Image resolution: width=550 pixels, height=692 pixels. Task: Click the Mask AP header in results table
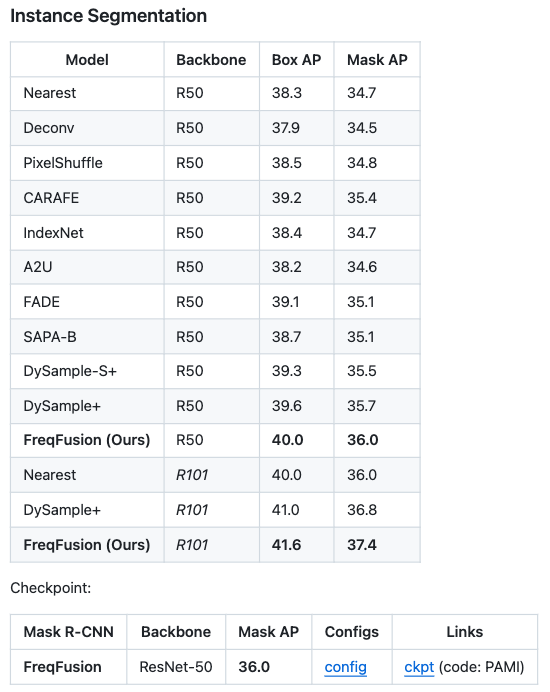[x=377, y=60]
